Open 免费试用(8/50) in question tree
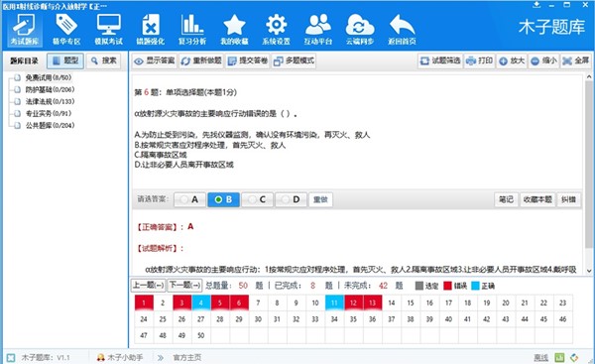The width and height of the screenshot is (595, 364). coord(49,77)
